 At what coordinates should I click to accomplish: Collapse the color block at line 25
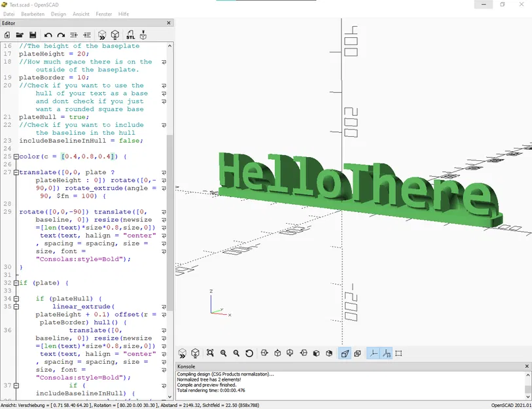pyautogui.click(x=16, y=156)
